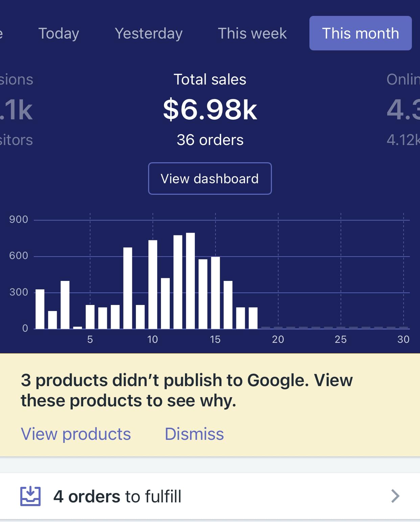
Task: Tap the tallest sales bar on day 13
Action: coord(190,281)
